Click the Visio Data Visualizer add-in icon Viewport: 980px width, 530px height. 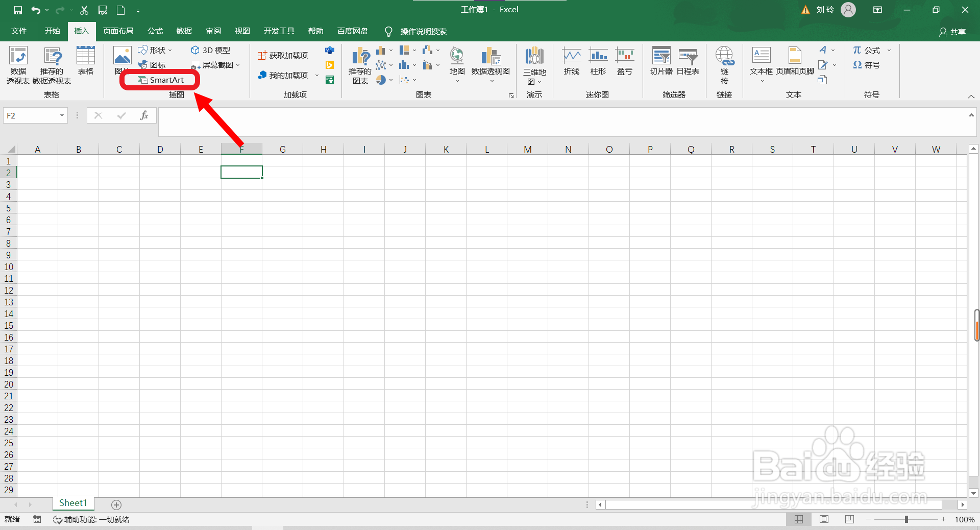330,50
